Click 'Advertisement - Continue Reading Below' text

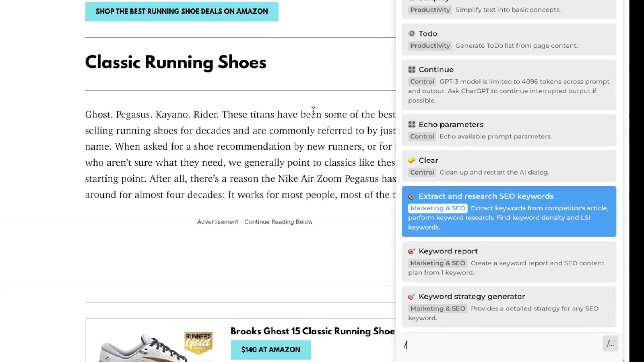click(255, 222)
